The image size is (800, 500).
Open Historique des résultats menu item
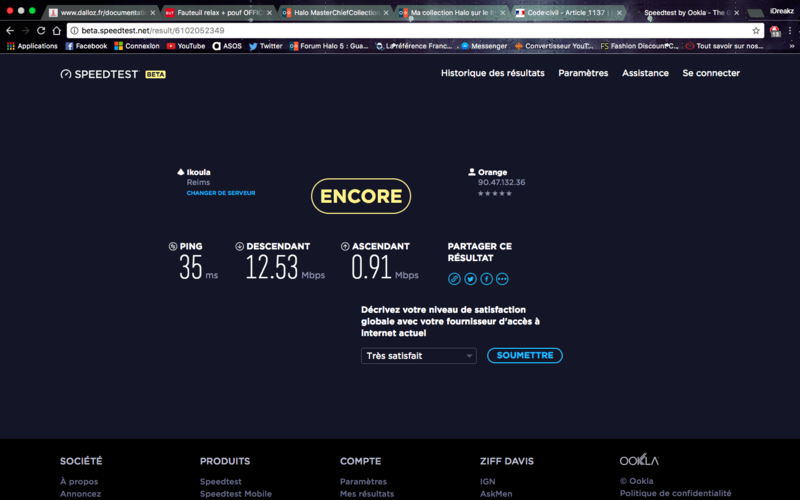493,73
